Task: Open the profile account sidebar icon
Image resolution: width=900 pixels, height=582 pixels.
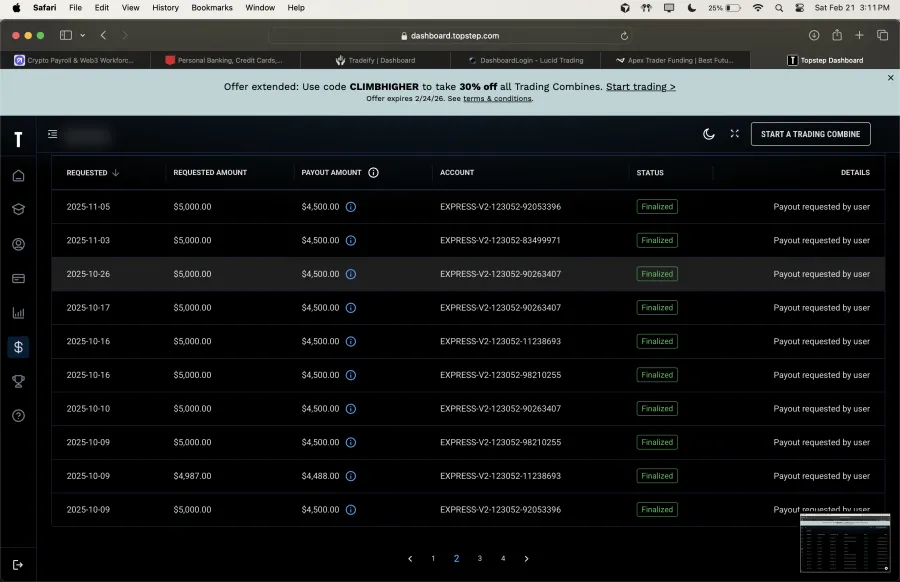Action: click(18, 244)
